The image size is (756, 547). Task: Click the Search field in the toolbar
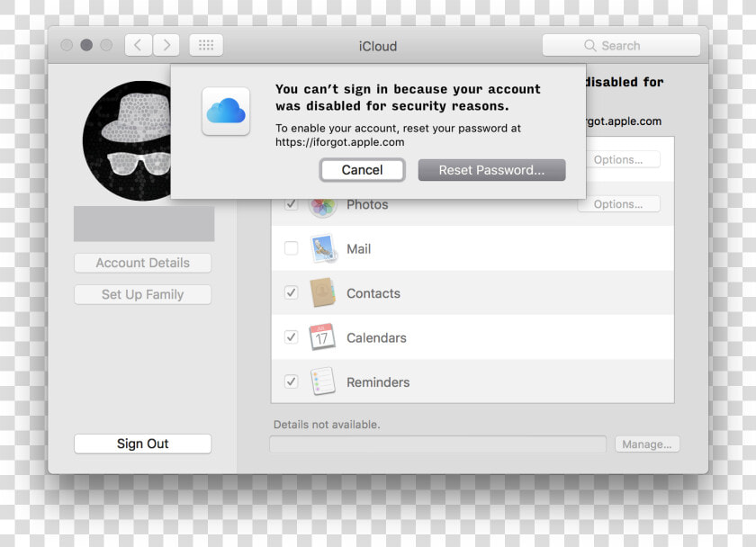[x=621, y=45]
